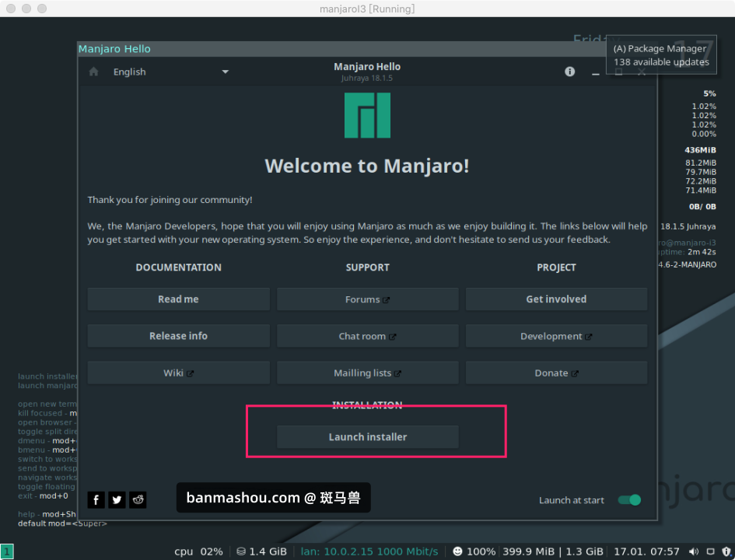Click the 436MiB memory value on desktop
This screenshot has height=560, width=735.
click(700, 150)
